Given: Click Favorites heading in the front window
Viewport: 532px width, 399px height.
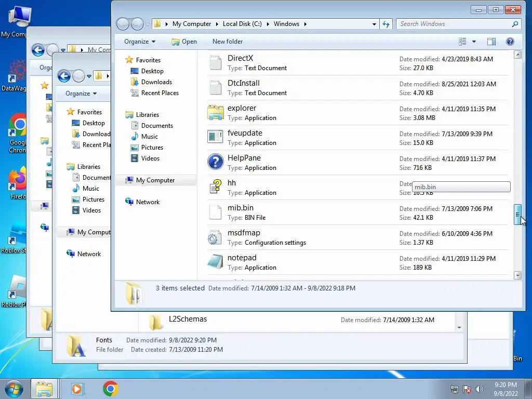Looking at the screenshot, I should (x=148, y=60).
